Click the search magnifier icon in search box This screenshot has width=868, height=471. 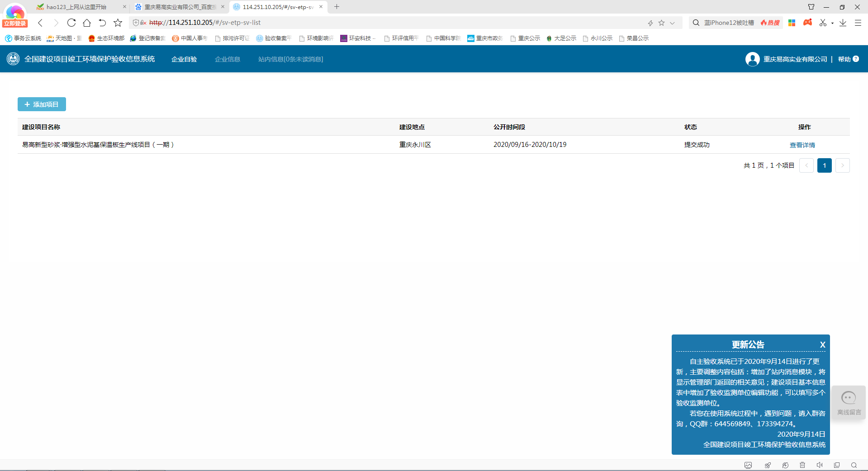click(x=696, y=23)
